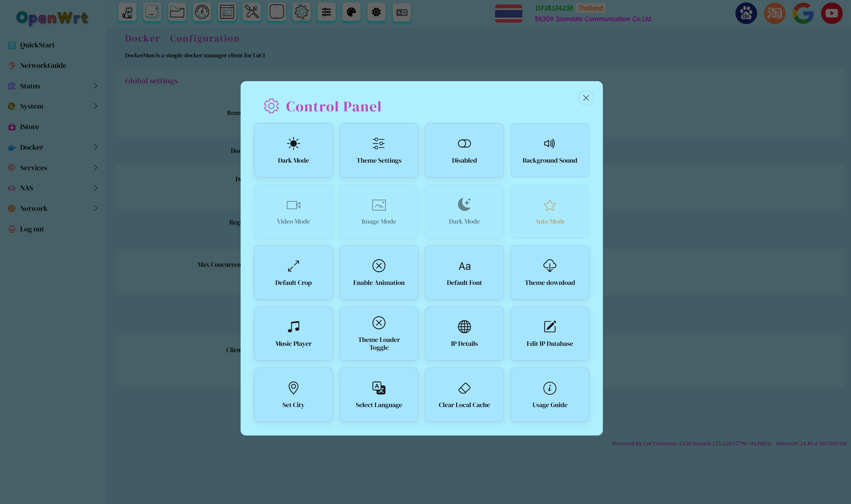Open the folder icon in the top toolbar
The height and width of the screenshot is (504, 851).
click(x=177, y=12)
